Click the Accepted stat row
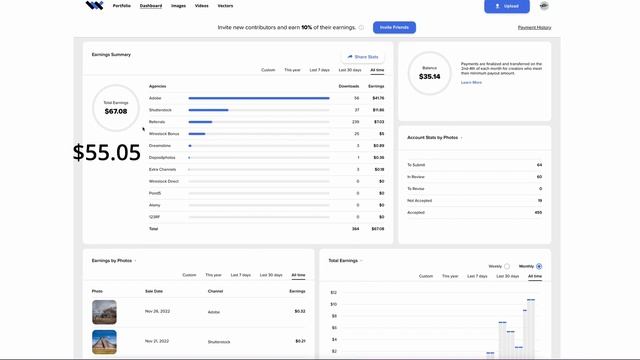 pos(474,212)
